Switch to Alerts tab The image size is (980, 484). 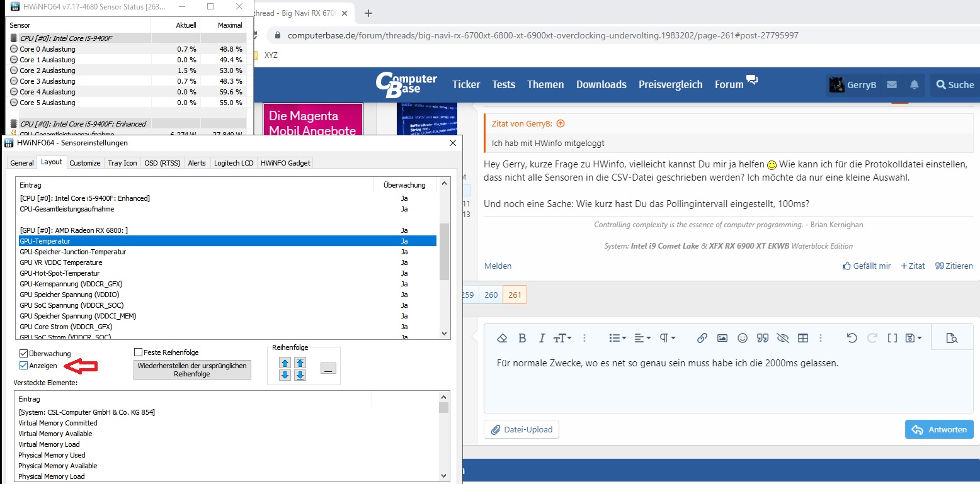[x=197, y=163]
